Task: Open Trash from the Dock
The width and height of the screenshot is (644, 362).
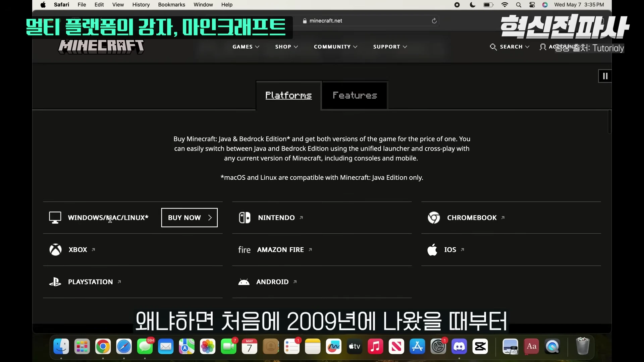Action: tap(583, 347)
